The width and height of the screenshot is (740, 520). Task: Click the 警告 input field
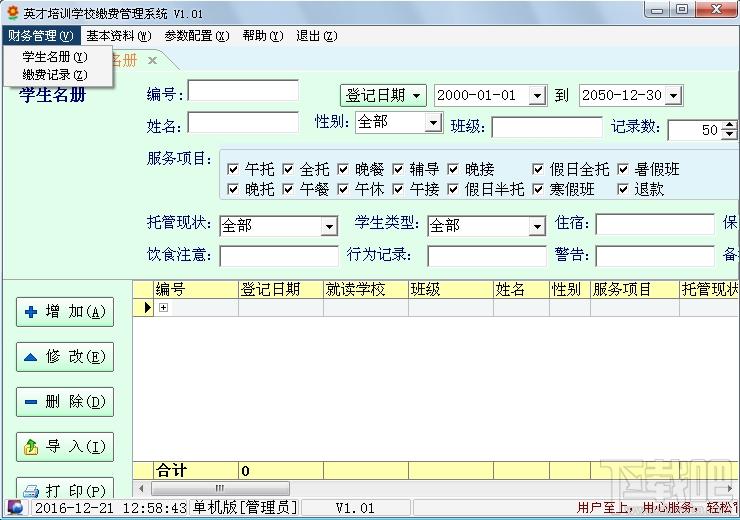pos(655,256)
